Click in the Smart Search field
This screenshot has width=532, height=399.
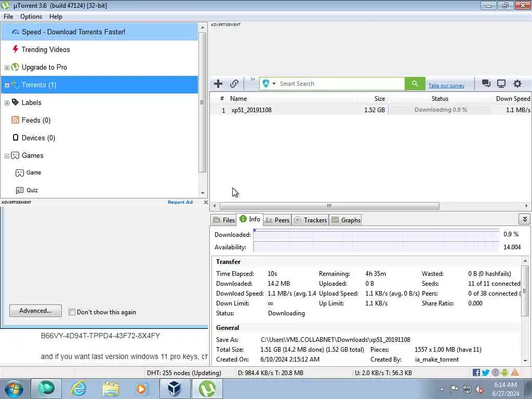pyautogui.click(x=341, y=84)
